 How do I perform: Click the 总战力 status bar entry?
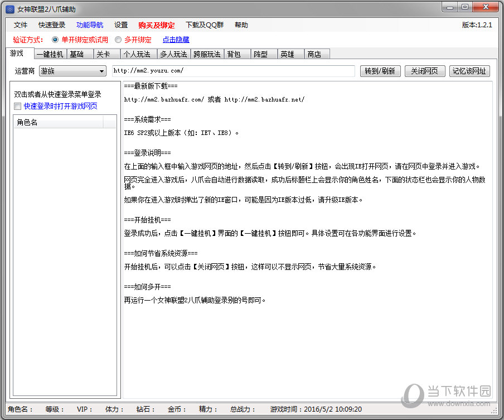pos(243,409)
